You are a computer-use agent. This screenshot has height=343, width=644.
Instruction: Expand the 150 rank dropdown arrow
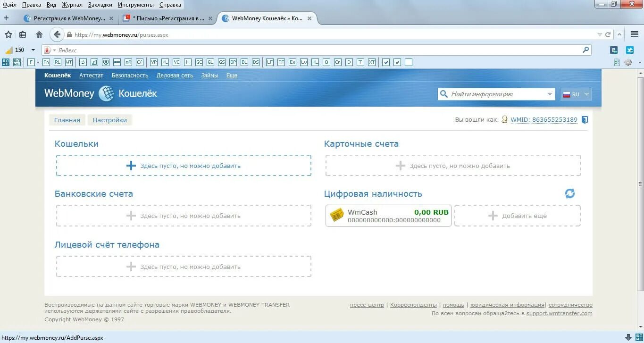(33, 50)
